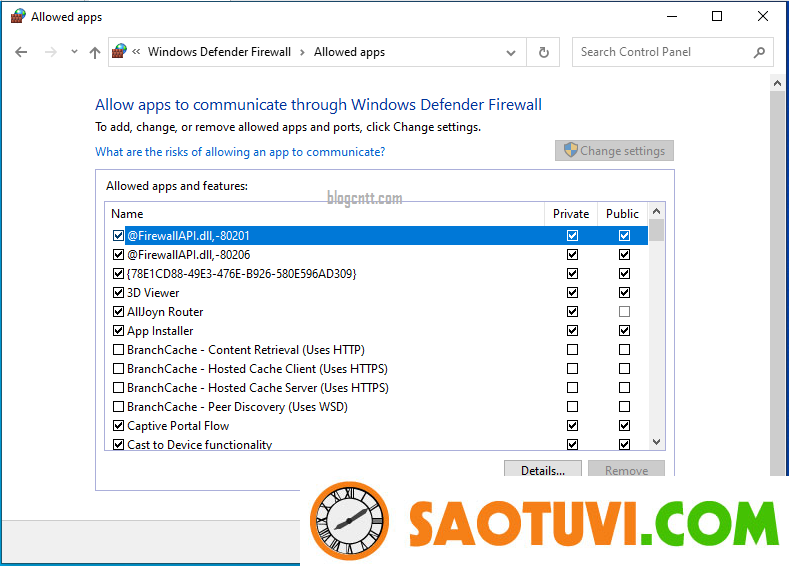Select the 3D Viewer row text
This screenshot has height=566, width=789.
click(x=153, y=293)
